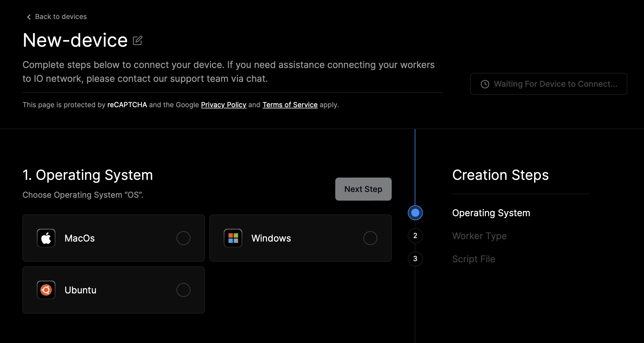Click the back chevron arrow icon
The image size is (644, 343).
click(29, 17)
